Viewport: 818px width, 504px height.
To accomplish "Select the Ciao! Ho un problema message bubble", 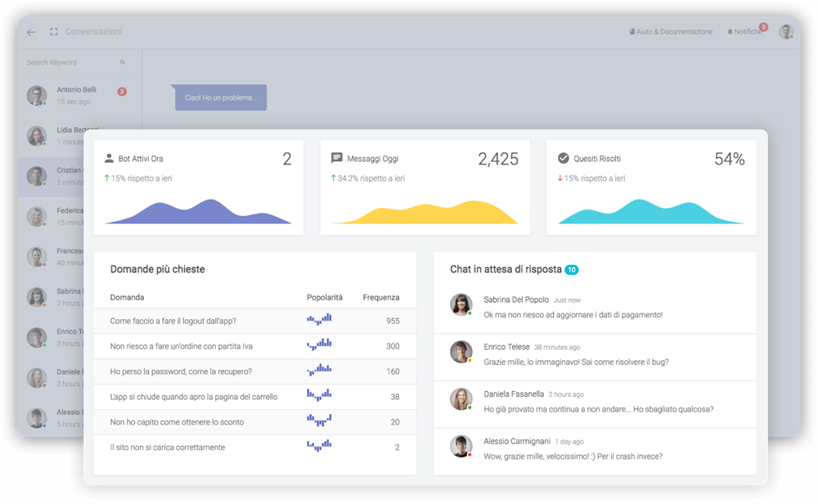I will pyautogui.click(x=219, y=97).
